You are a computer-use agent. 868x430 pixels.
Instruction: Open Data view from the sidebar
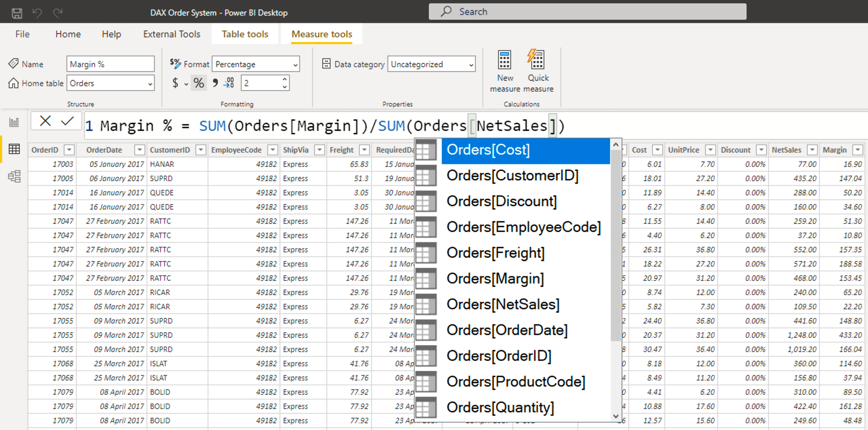pos(14,149)
